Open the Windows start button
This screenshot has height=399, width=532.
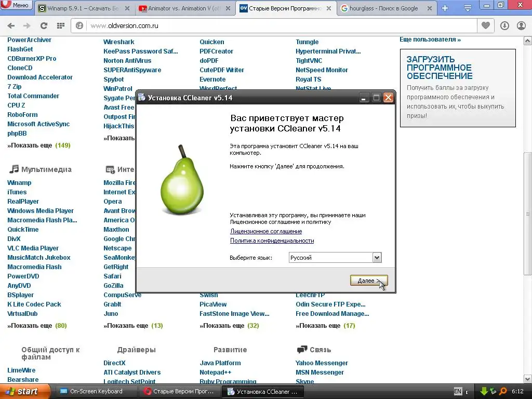click(25, 392)
